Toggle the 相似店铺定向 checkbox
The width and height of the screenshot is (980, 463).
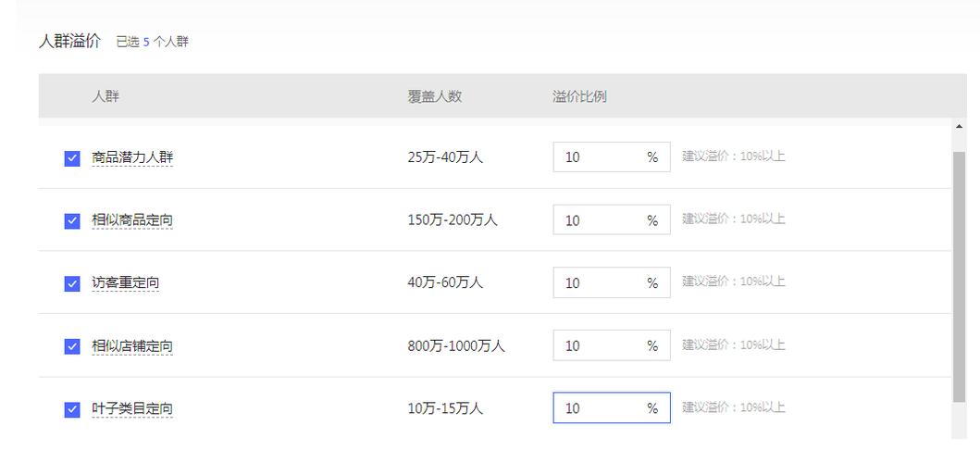click(72, 346)
